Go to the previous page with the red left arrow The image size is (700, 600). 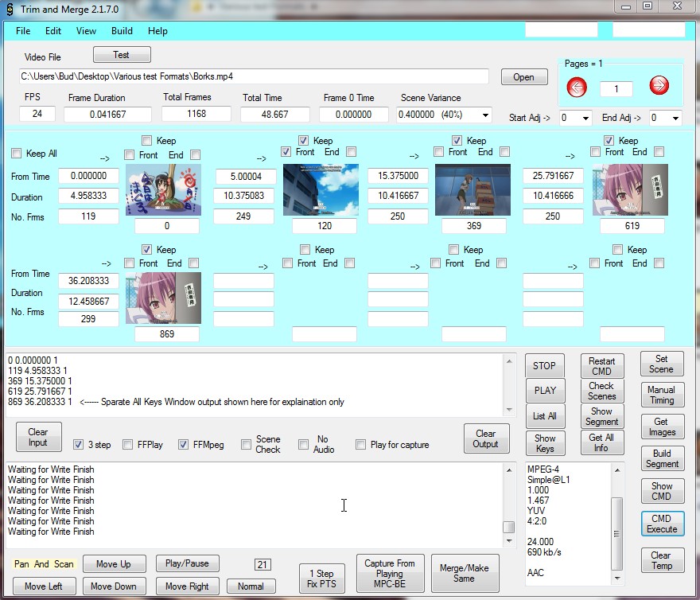coord(577,87)
